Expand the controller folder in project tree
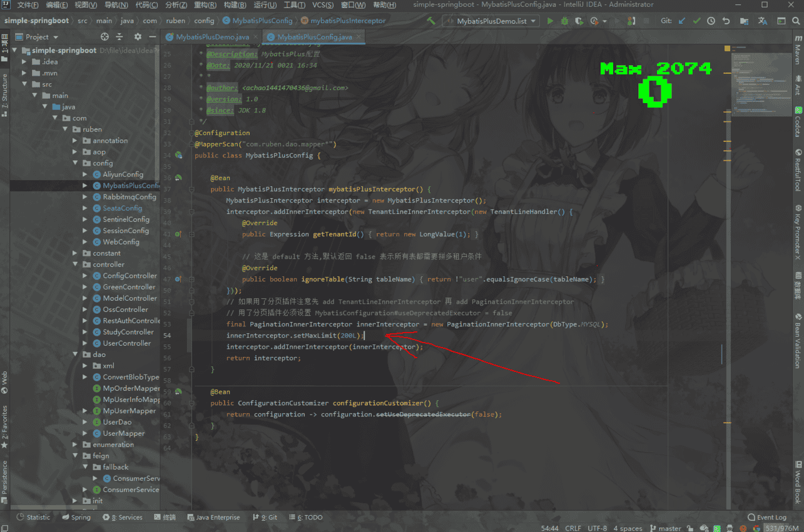Image resolution: width=804 pixels, height=532 pixels. pos(75,264)
